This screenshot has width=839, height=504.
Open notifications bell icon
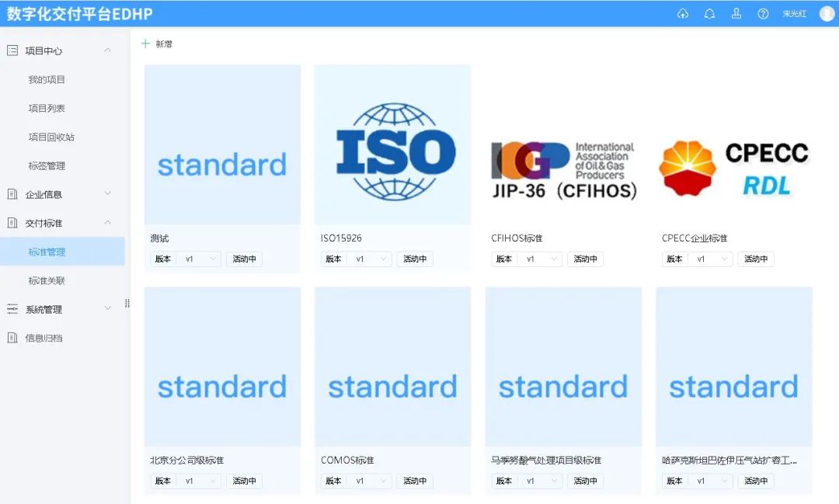point(708,13)
